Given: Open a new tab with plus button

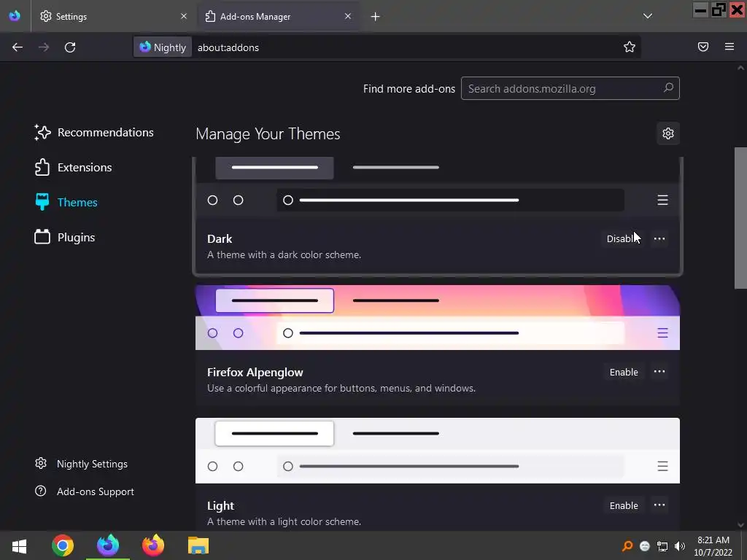Looking at the screenshot, I should click(376, 17).
